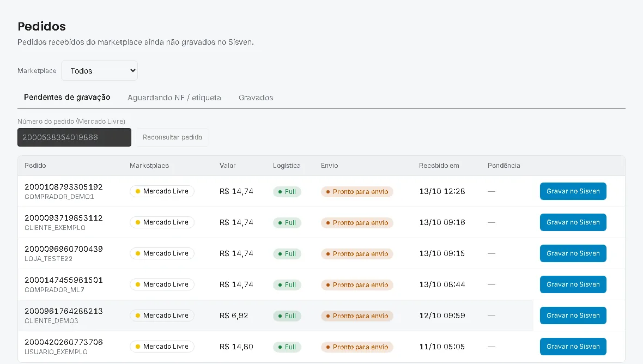Click the Reconsultar pedido button
Viewport: 643px width, 364px height.
tap(172, 137)
